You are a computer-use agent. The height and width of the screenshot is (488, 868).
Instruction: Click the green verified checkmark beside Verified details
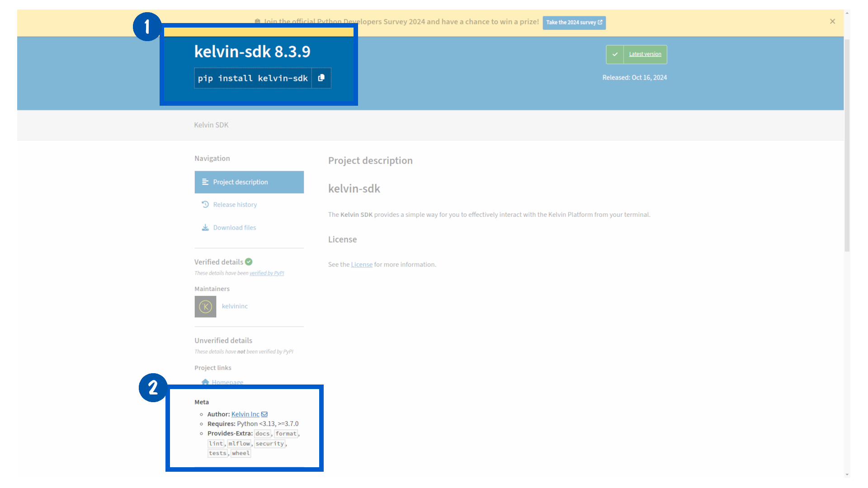pyautogui.click(x=249, y=261)
